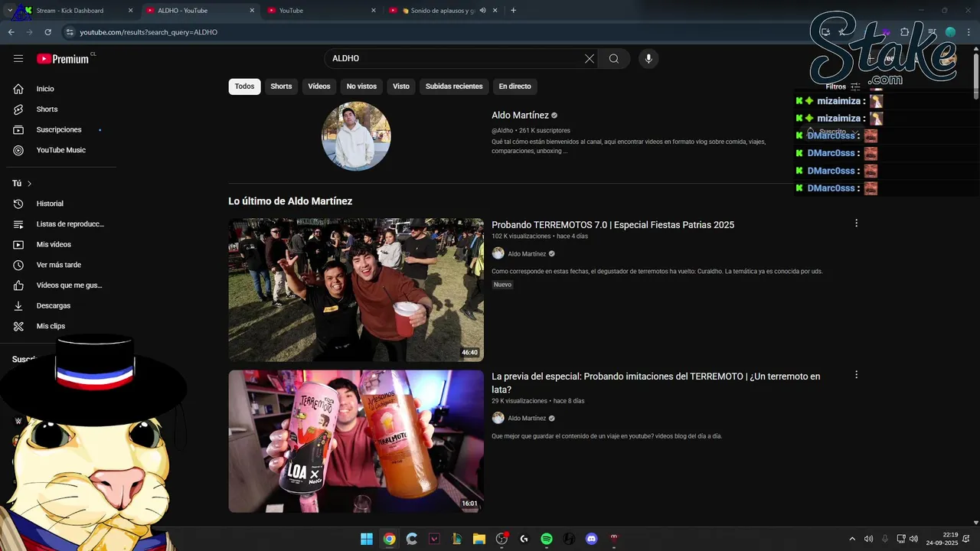Select the Visto filter chip

coord(401,86)
